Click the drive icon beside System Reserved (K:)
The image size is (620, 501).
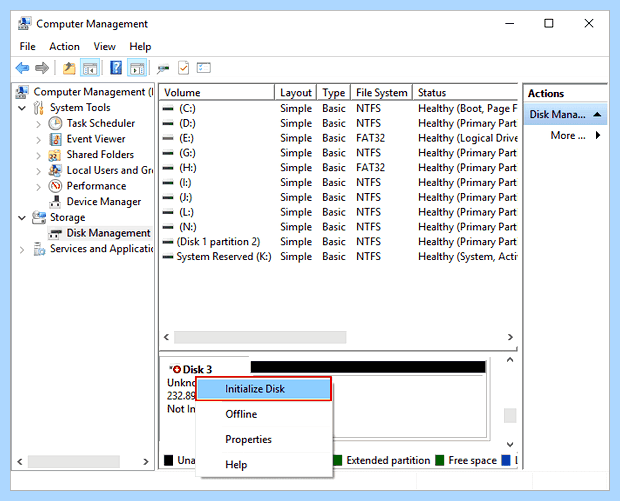click(x=168, y=257)
